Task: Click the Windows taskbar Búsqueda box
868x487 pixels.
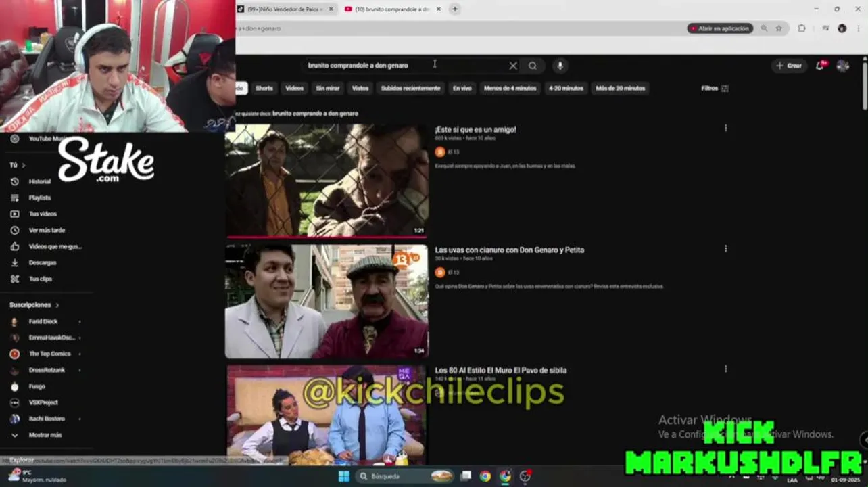Action: tap(406, 476)
